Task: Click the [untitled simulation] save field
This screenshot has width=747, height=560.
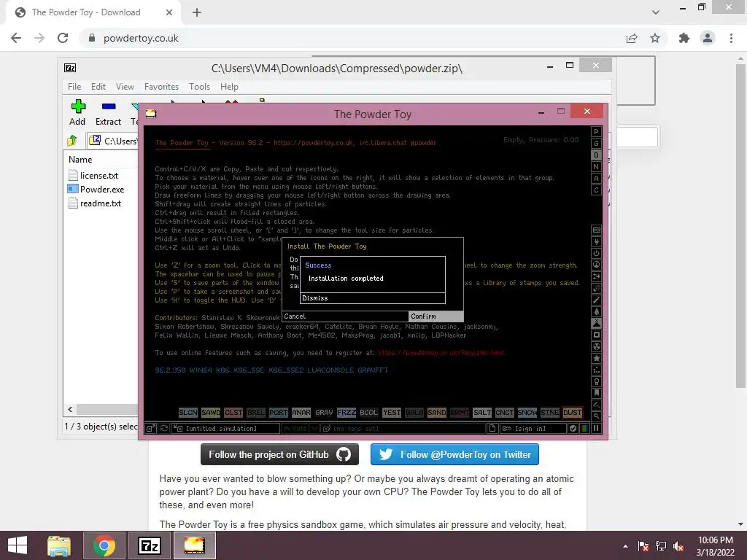Action: coord(226,429)
